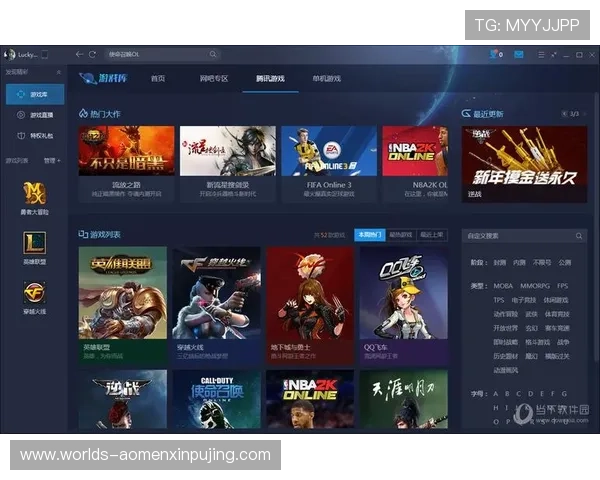Switch to the 单机游戏 tab
The width and height of the screenshot is (600, 480).
point(326,78)
